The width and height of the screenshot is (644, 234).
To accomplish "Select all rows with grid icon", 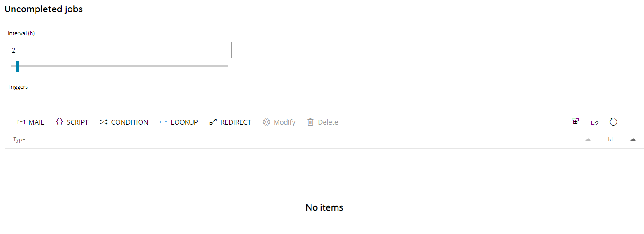I will 575,122.
